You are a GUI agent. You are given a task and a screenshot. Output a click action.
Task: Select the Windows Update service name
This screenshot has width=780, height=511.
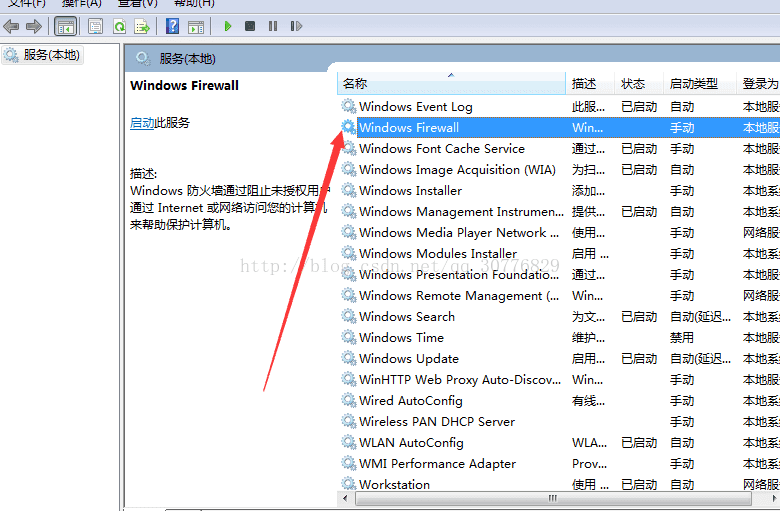click(409, 358)
